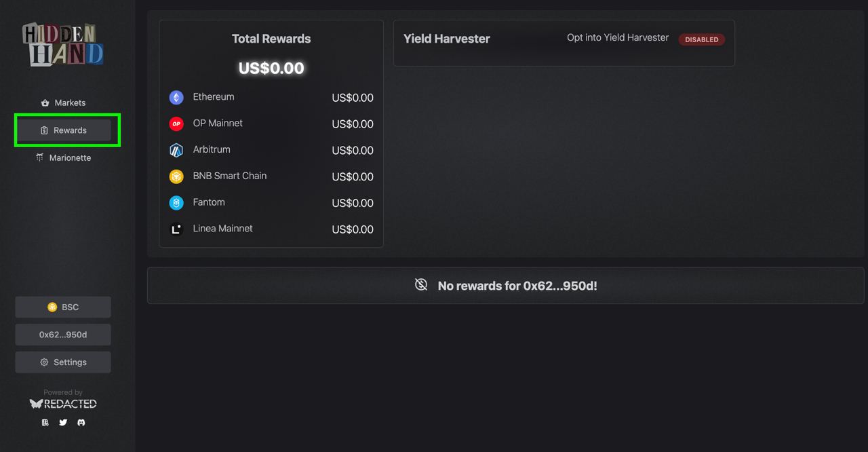Click the Fantom network icon
Image resolution: width=868 pixels, height=452 pixels.
point(176,203)
